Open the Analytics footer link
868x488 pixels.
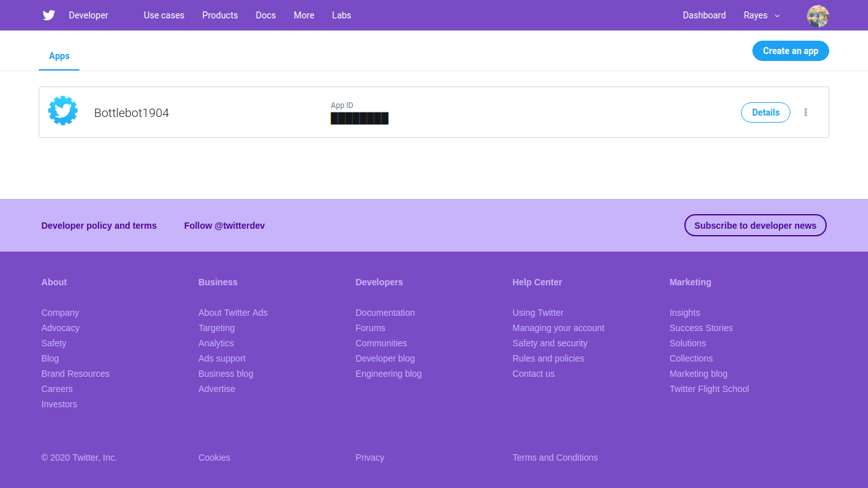tap(216, 343)
